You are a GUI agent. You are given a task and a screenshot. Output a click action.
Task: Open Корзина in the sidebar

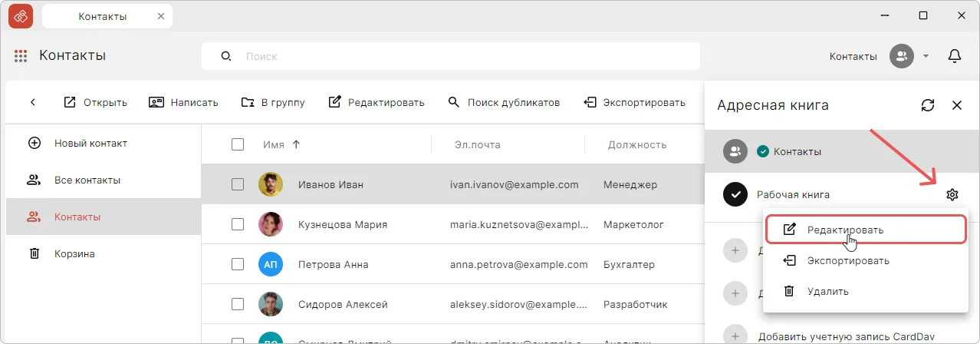pos(74,253)
